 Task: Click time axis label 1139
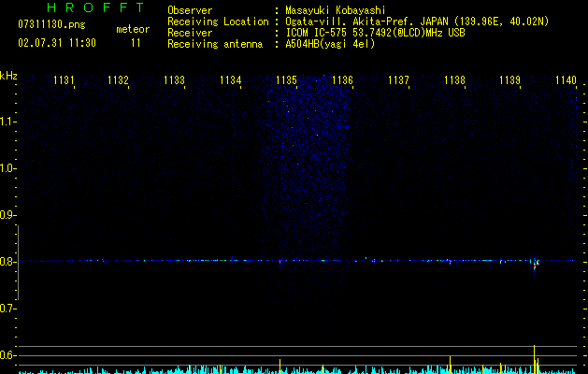pos(510,80)
